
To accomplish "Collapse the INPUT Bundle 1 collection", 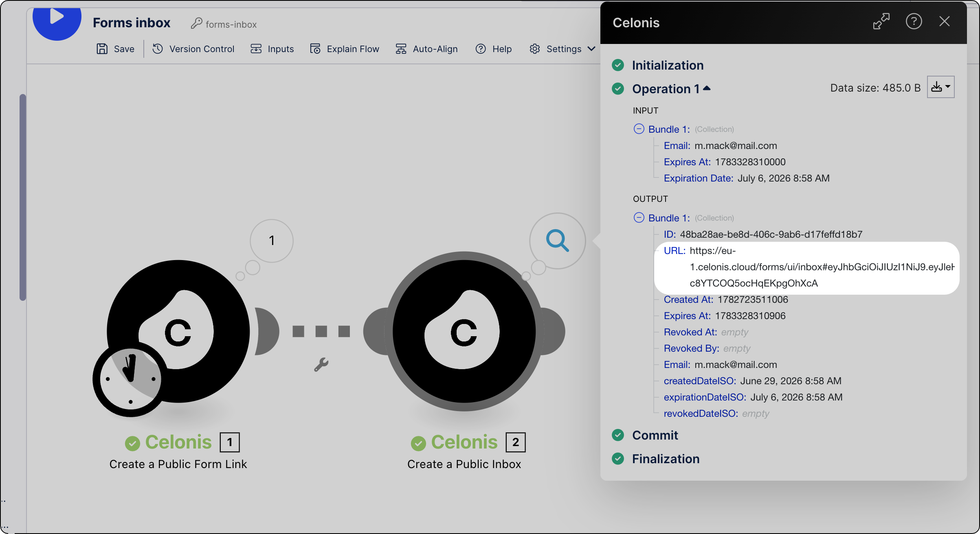I will [x=639, y=129].
